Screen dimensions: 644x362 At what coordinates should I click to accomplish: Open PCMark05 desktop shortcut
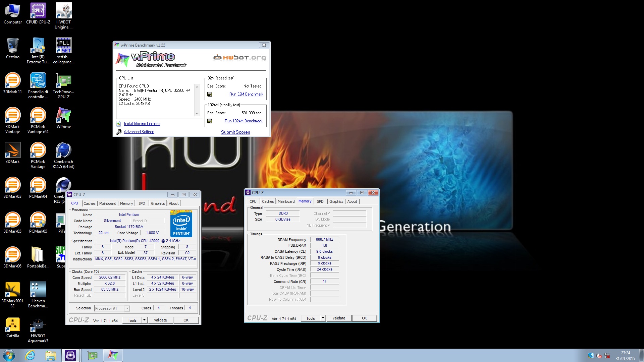point(38,223)
